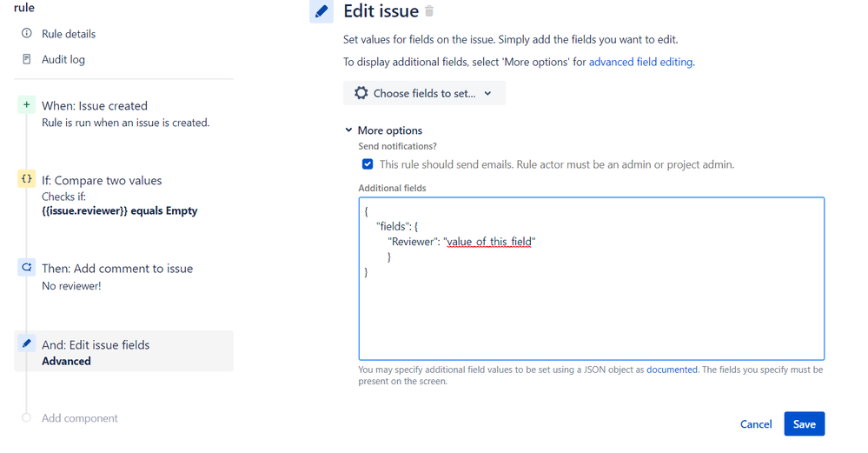Delete the component using the trash icon
The image size is (868, 453).
(429, 10)
